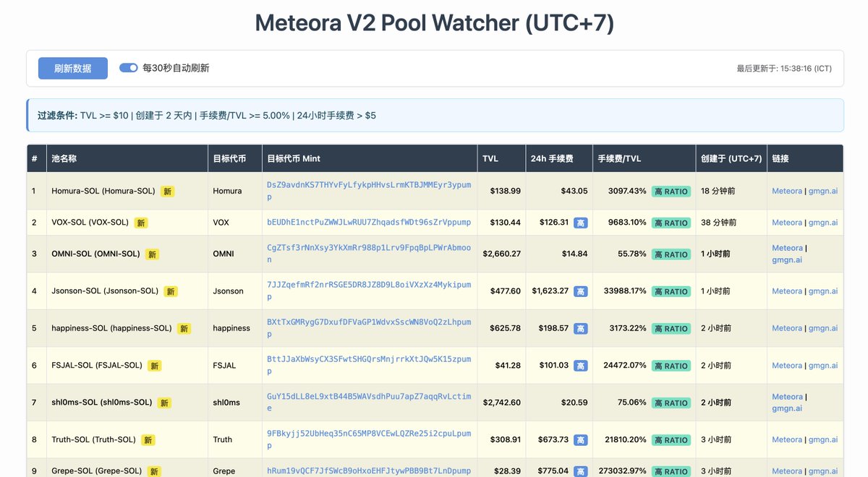Click 高 RATIO badge next to 3097.43%
Image resolution: width=868 pixels, height=477 pixels.
coord(671,192)
